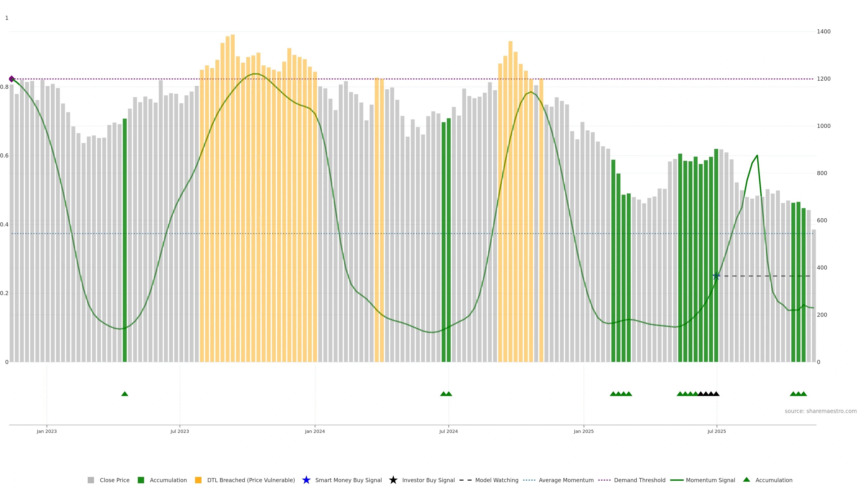Click the green Accumulation triangle legend icon
868x488 pixels.
pyautogui.click(x=746, y=480)
